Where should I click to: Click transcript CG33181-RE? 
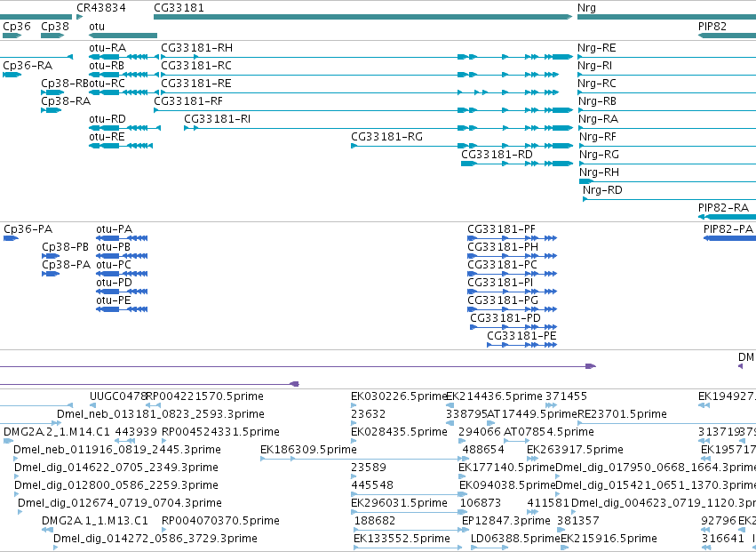[360, 92]
